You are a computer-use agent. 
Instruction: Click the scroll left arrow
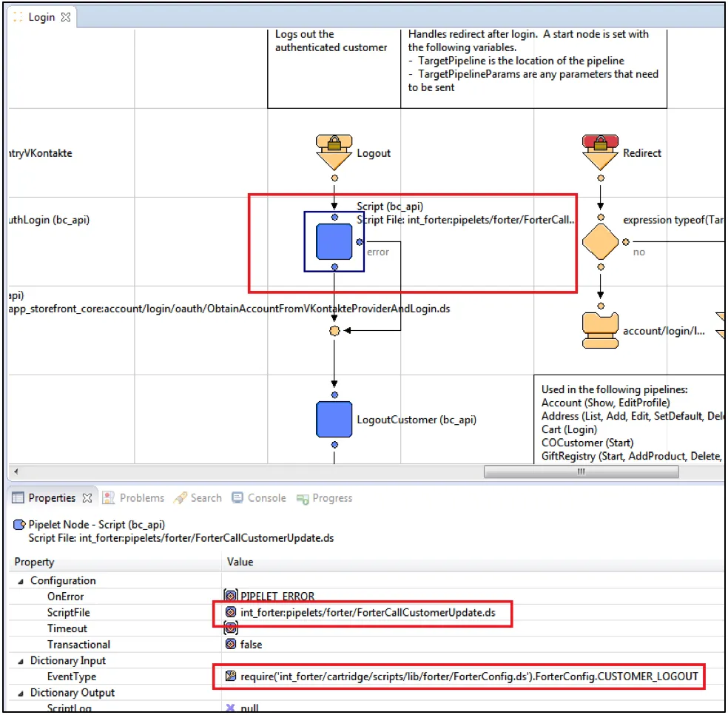tap(16, 471)
